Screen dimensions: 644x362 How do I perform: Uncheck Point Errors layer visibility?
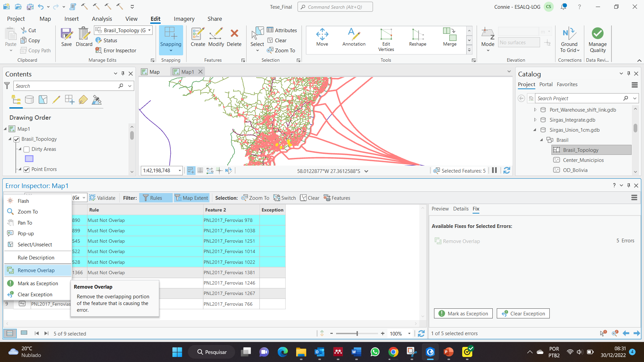pyautogui.click(x=26, y=169)
